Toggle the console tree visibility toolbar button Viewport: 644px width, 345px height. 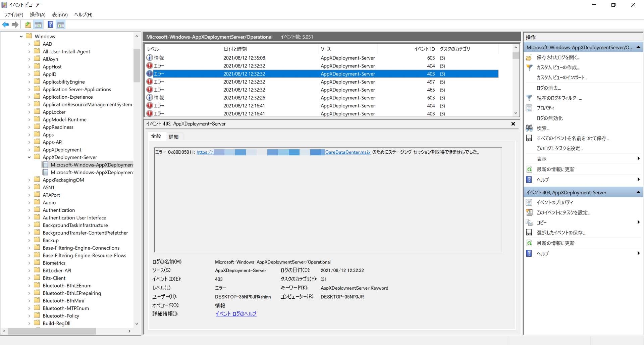coord(38,24)
